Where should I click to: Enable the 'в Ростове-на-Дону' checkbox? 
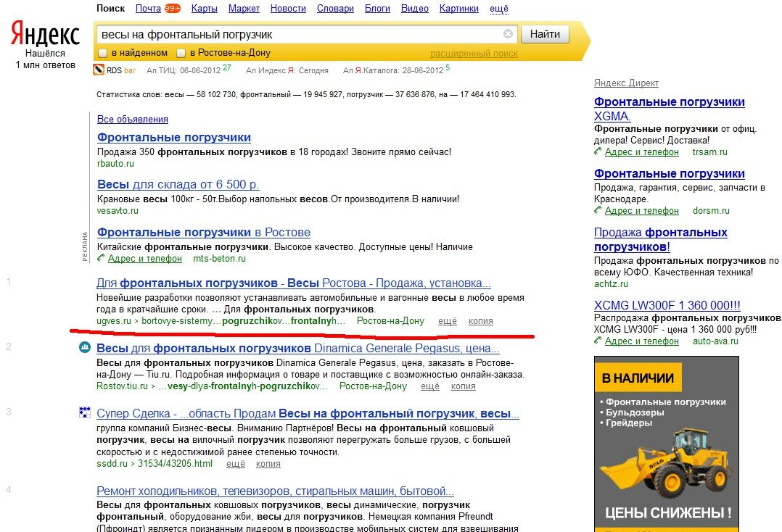181,53
